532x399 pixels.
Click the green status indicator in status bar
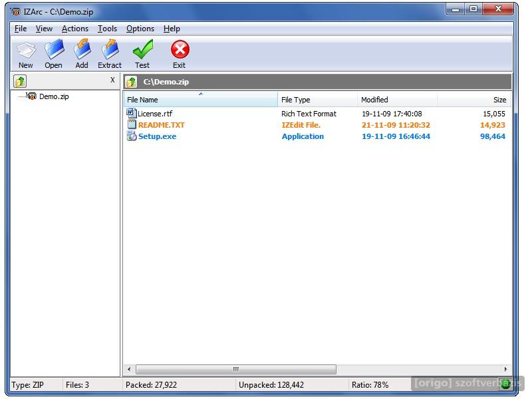pos(505,384)
